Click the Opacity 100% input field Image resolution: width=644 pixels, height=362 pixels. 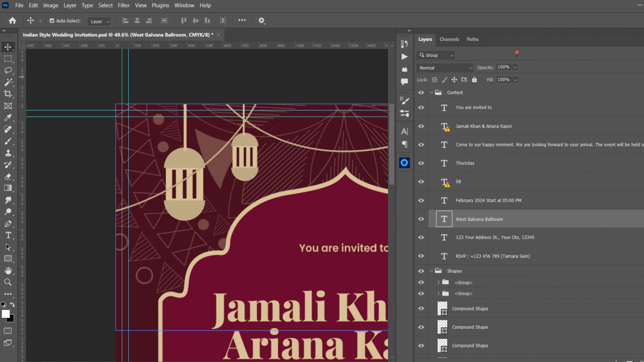504,67
